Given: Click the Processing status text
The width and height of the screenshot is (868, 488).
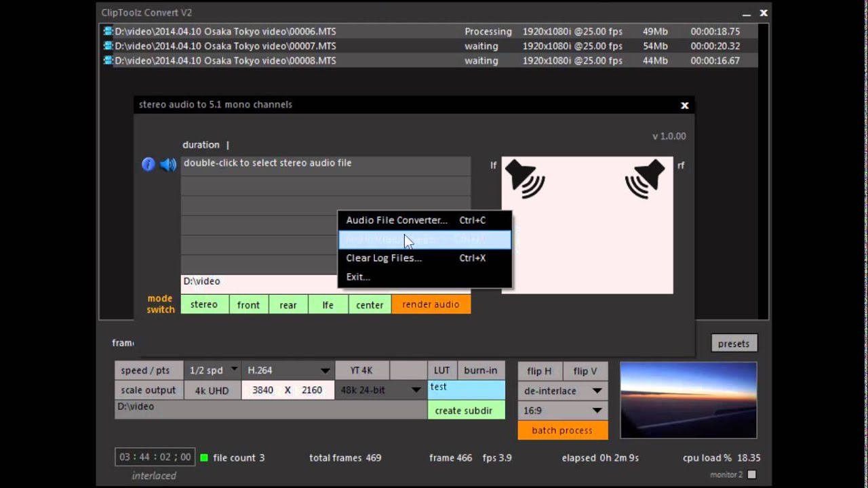Looking at the screenshot, I should [x=488, y=31].
